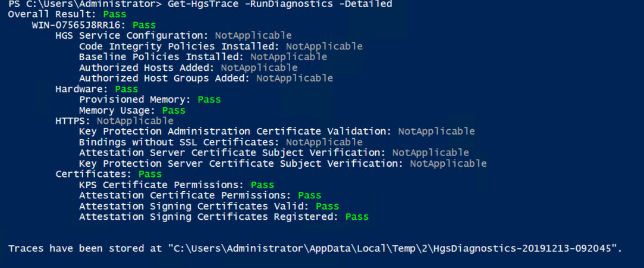
Task: Click the Overall Result Pass value
Action: click(x=115, y=14)
